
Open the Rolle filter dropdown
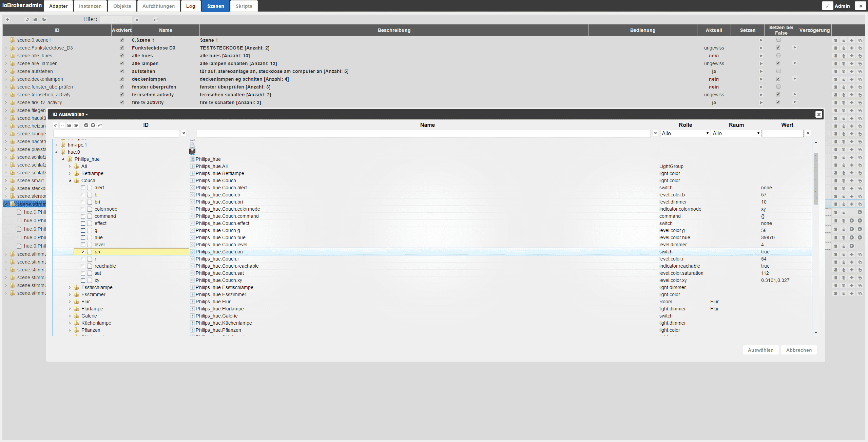tap(685, 133)
